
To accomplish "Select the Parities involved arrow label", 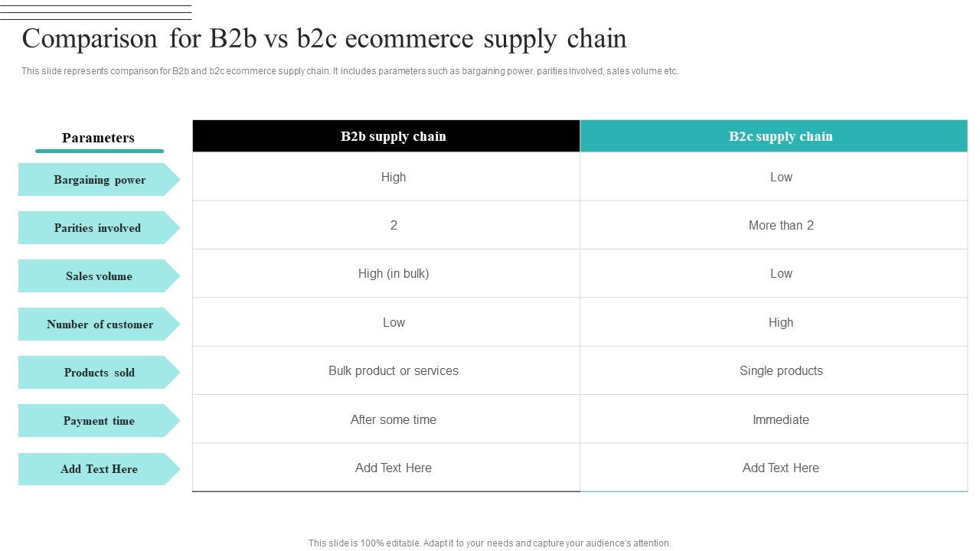I will (x=97, y=228).
